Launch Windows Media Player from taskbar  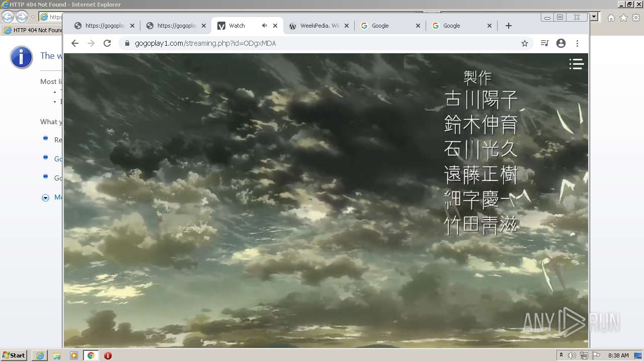coord(74,355)
